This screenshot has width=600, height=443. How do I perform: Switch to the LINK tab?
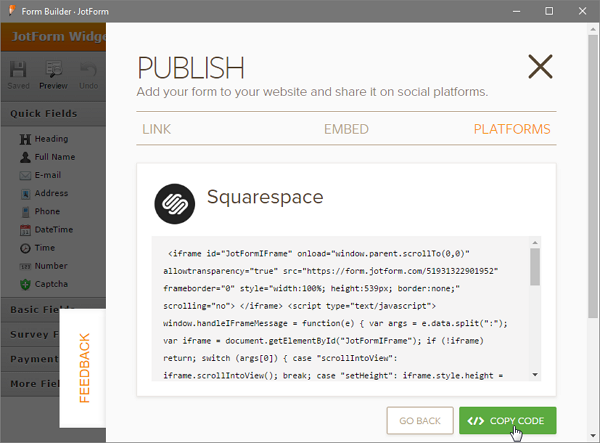pyautogui.click(x=157, y=129)
